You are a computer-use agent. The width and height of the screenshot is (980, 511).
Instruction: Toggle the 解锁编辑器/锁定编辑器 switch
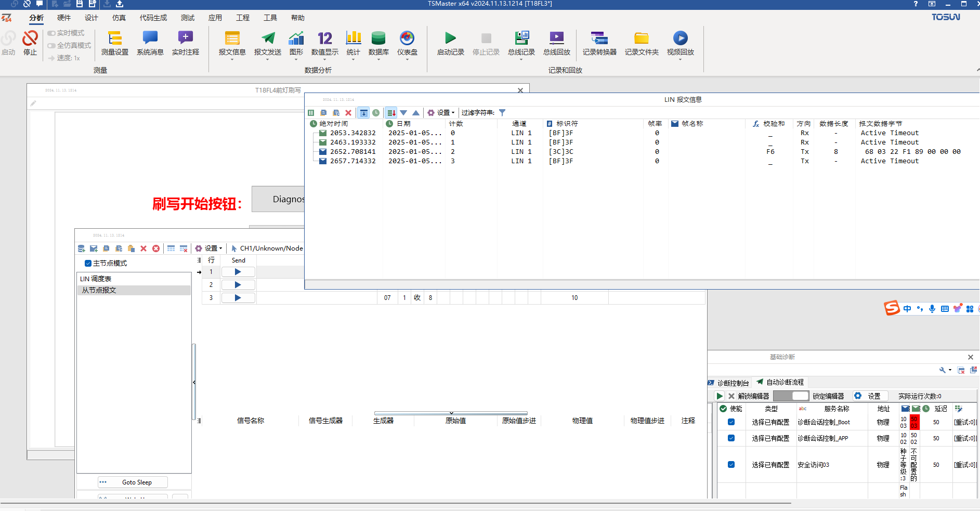[x=791, y=396]
